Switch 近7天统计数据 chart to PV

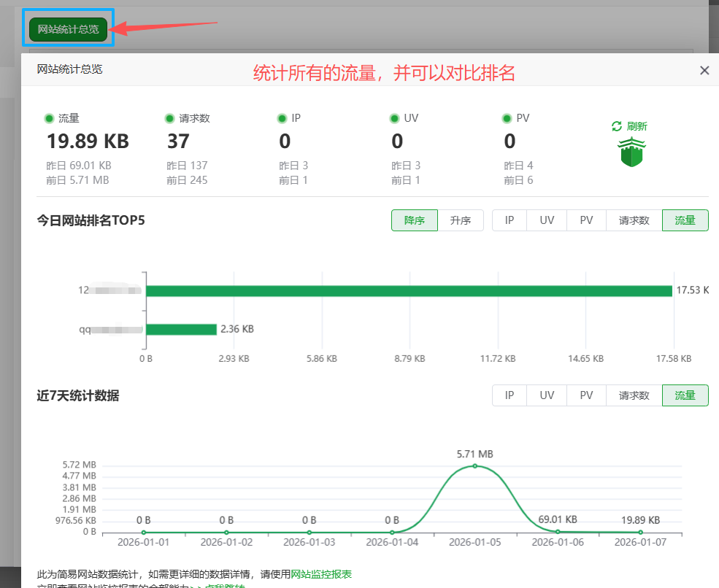(x=586, y=395)
